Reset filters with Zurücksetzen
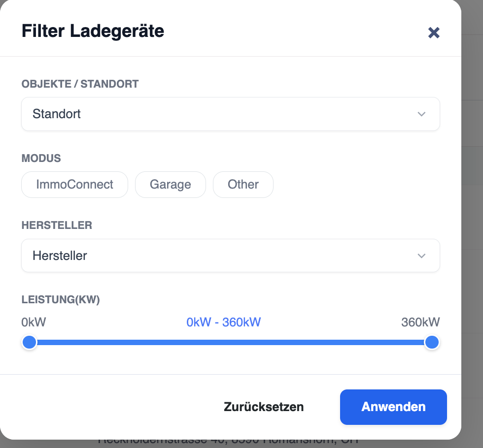This screenshot has width=483, height=448. coord(264,407)
